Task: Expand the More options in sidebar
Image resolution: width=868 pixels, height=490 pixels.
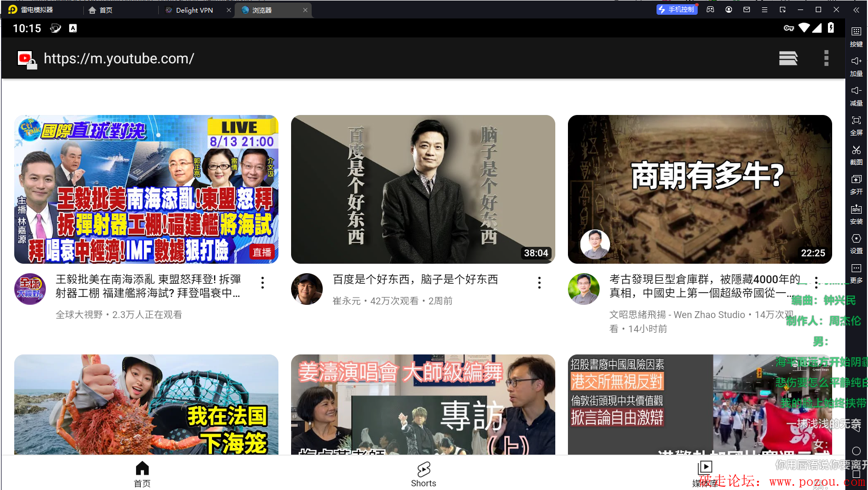Action: [856, 268]
